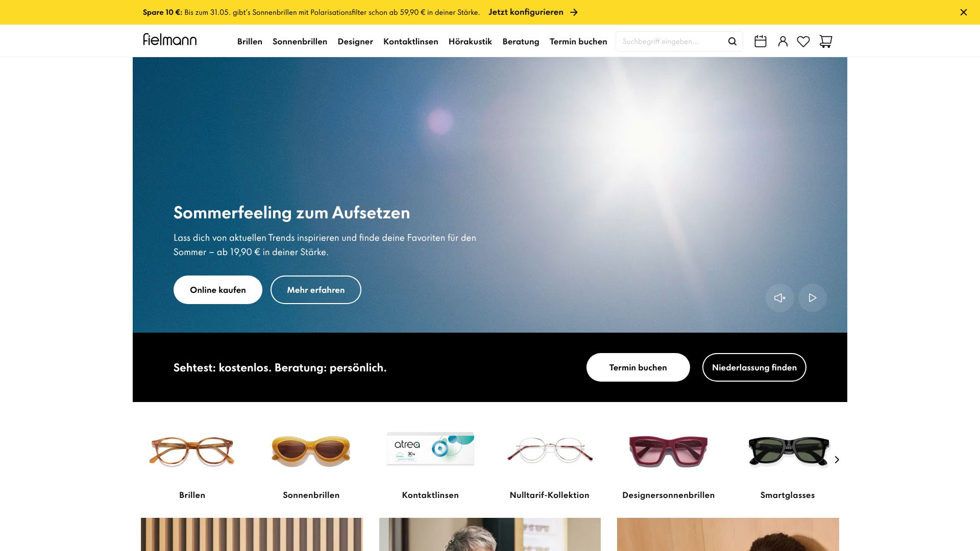Image resolution: width=980 pixels, height=551 pixels.
Task: Play the hero video
Action: [812, 298]
